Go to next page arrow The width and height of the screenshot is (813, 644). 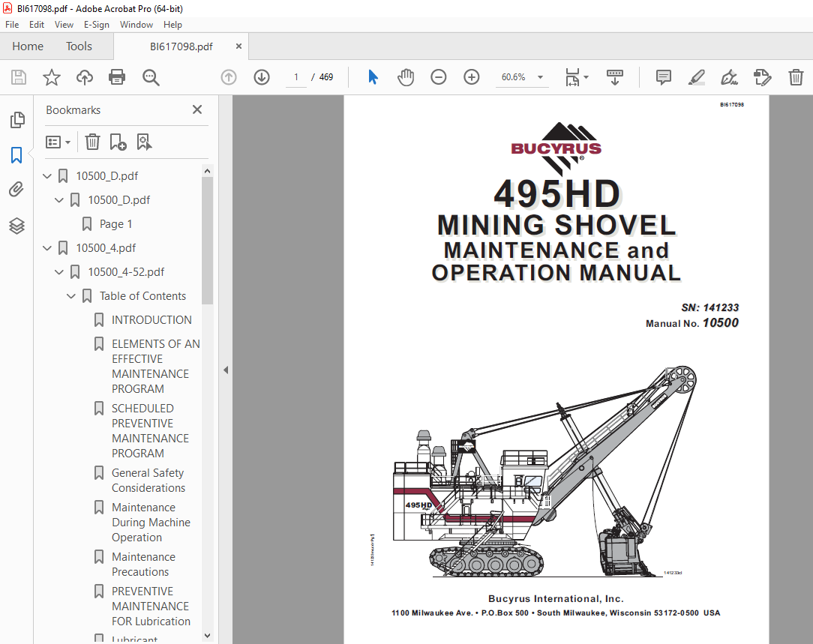click(x=262, y=77)
